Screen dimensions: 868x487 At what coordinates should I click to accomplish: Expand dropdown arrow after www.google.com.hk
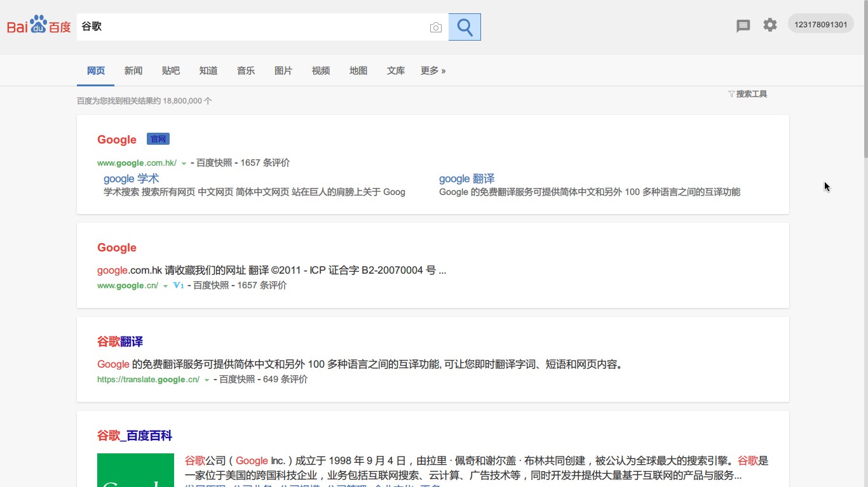[x=184, y=163]
